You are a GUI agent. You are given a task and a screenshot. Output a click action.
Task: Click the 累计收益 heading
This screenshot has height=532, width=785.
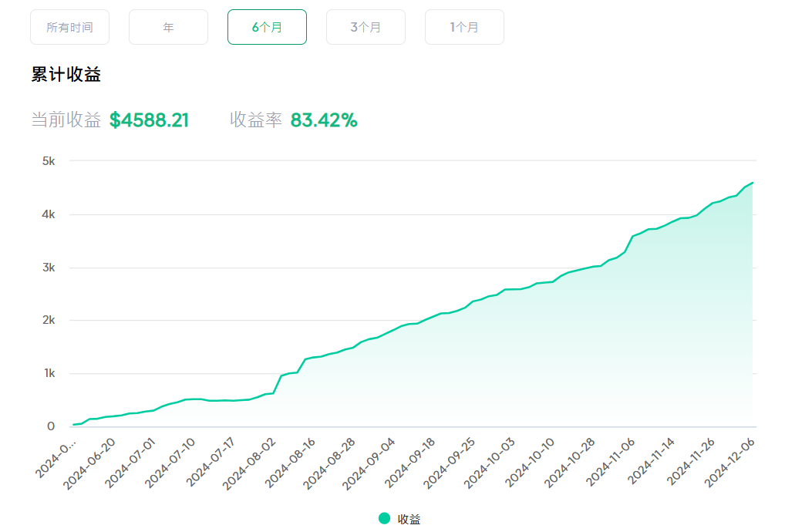(66, 75)
